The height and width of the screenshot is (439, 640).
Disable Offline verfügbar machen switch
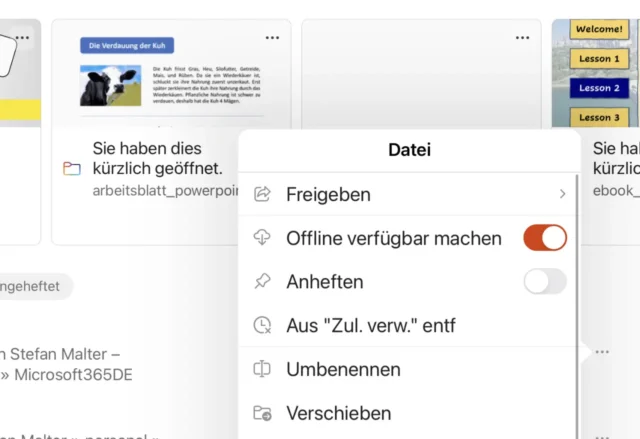tap(545, 238)
